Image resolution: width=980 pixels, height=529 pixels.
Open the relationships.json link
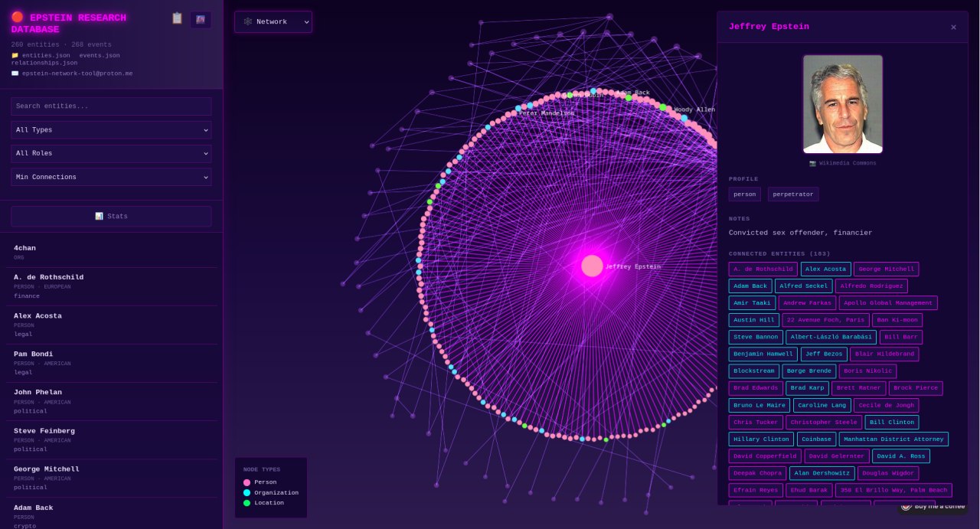coord(44,63)
